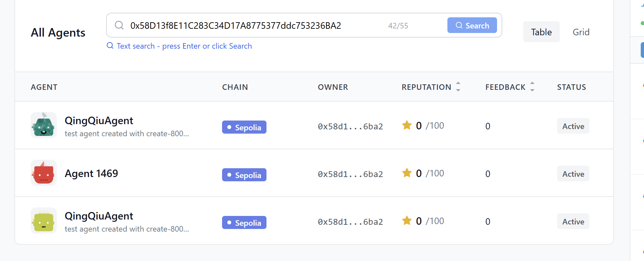
Task: Open the Agent 1469 entry
Action: click(x=91, y=173)
